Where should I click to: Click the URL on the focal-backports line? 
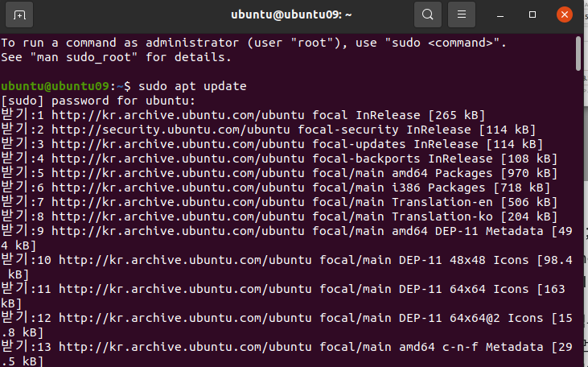(x=178, y=159)
